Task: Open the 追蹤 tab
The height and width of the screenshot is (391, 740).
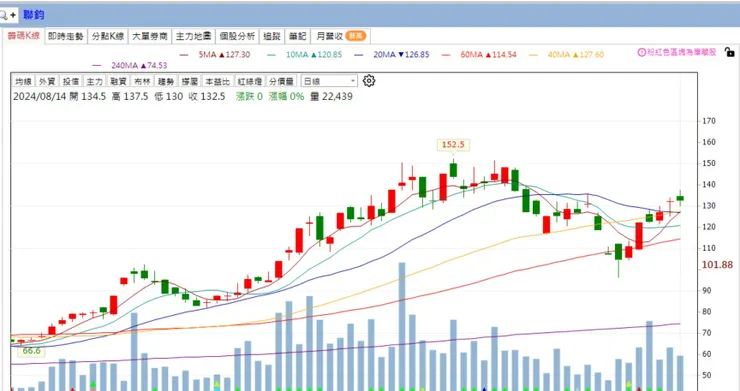Action: (272, 36)
